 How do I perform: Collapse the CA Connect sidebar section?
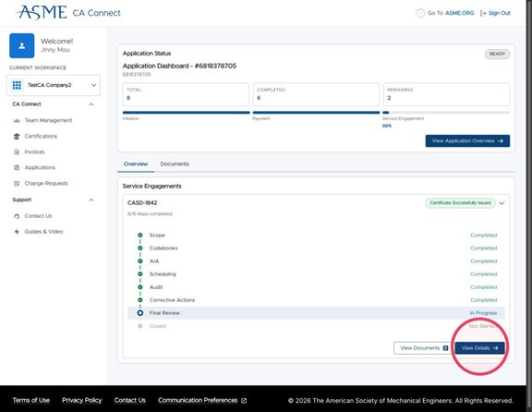pyautogui.click(x=91, y=104)
